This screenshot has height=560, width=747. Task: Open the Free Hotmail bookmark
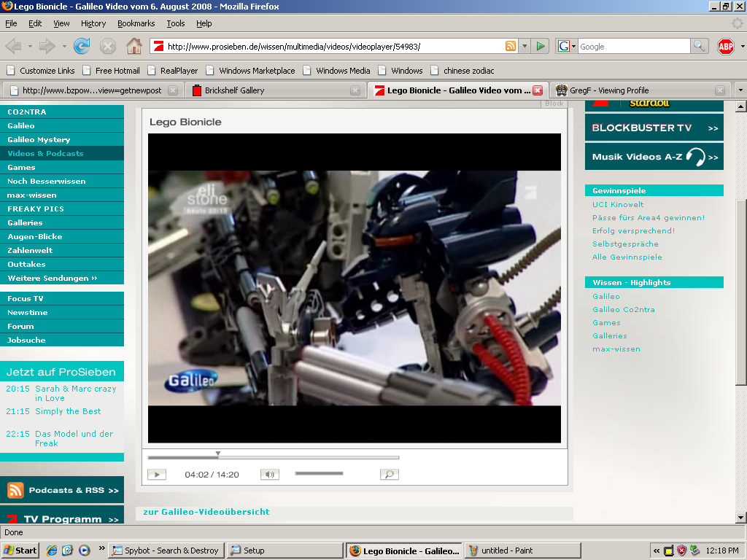pyautogui.click(x=112, y=71)
